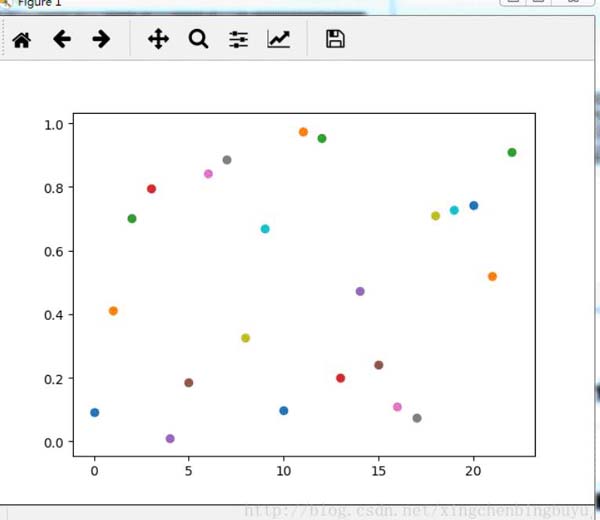Go back to the previous view arrow
This screenshot has height=520, width=600.
[x=62, y=39]
